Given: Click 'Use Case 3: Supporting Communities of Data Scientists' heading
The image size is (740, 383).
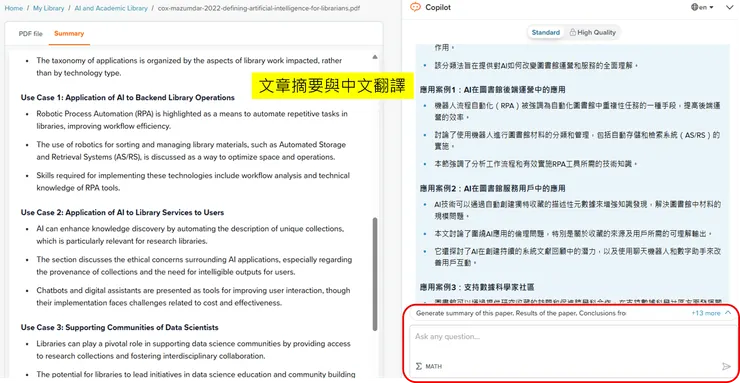Looking at the screenshot, I should [x=119, y=327].
